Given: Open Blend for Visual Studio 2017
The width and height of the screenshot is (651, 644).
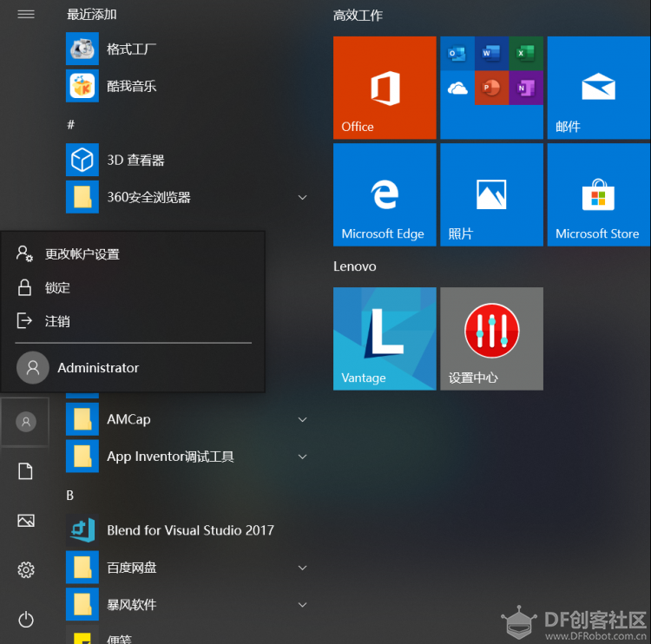Looking at the screenshot, I should [189, 530].
